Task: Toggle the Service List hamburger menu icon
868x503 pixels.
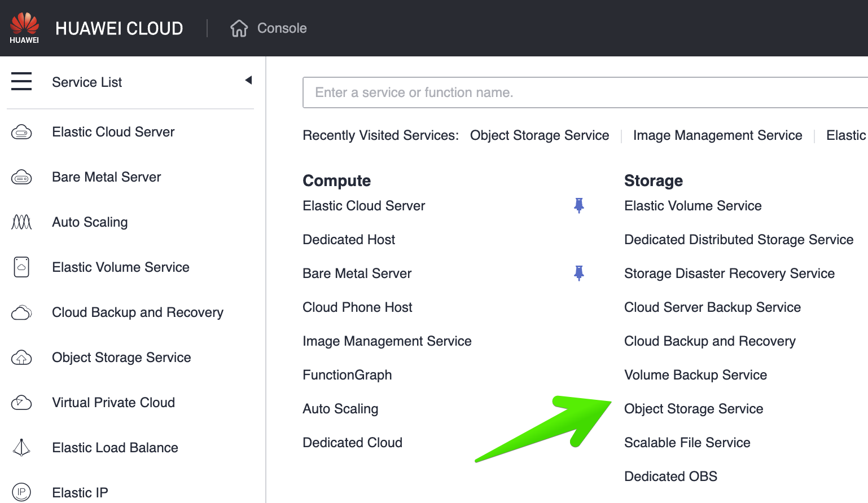Action: point(21,81)
